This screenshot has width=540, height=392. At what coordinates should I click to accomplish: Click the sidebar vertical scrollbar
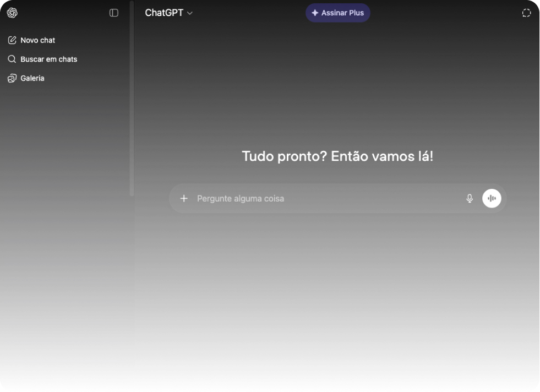click(x=132, y=99)
